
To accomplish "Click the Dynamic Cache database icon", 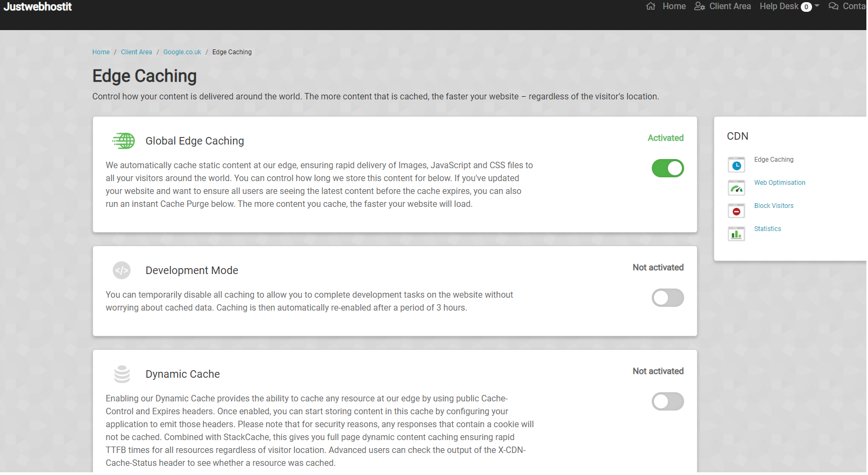I will (x=123, y=375).
